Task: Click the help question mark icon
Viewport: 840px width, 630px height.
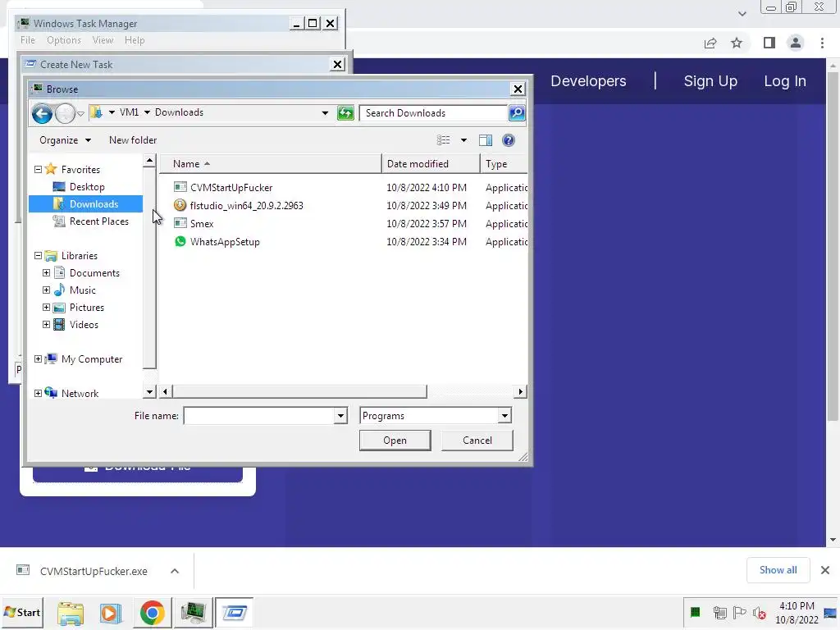Action: pos(509,140)
